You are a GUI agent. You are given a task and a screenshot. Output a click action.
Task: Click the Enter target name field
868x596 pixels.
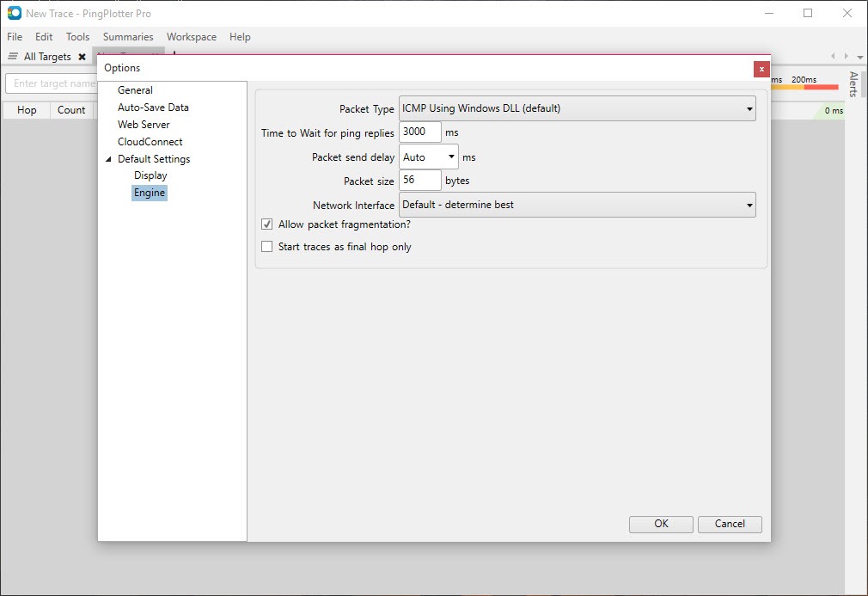[52, 83]
